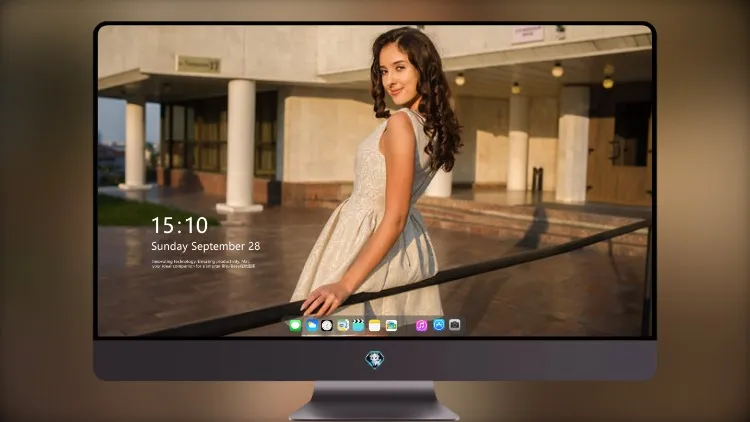Screen dimensions: 750x422
Task: Open the blue App Store icon in the dock
Action: click(x=439, y=325)
